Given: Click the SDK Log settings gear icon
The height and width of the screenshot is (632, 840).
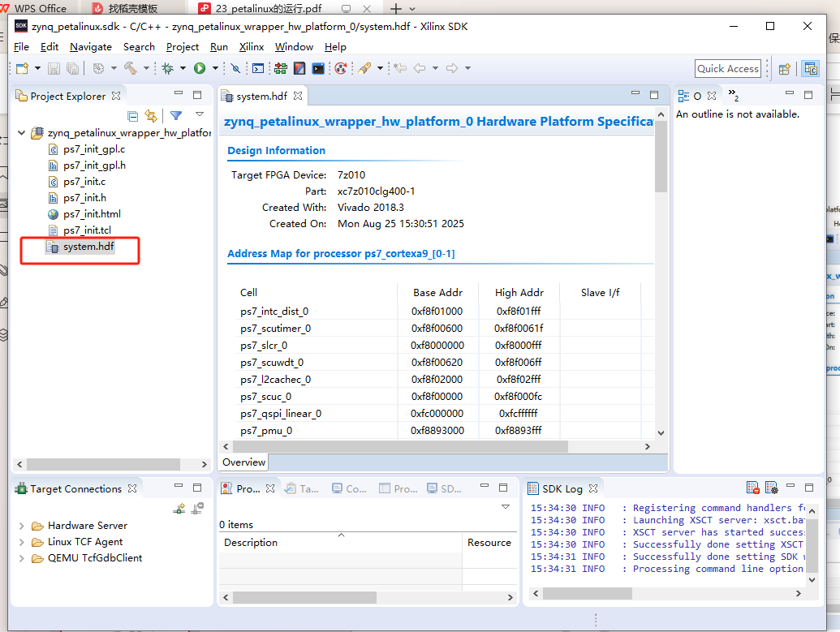Looking at the screenshot, I should [x=772, y=488].
